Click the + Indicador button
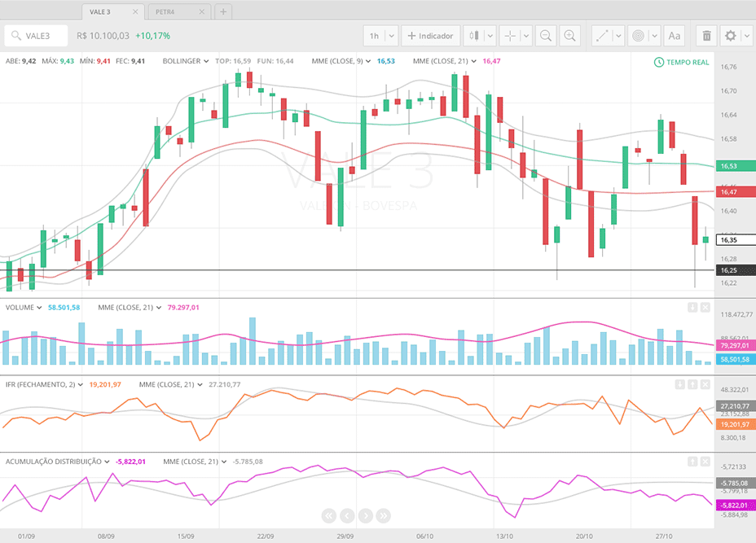756x543 pixels. coord(431,36)
